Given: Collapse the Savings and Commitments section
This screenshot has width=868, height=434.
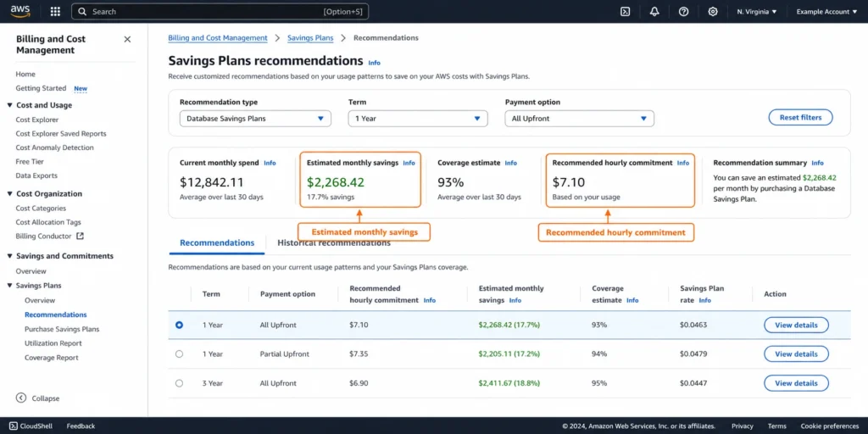Looking at the screenshot, I should (10, 256).
